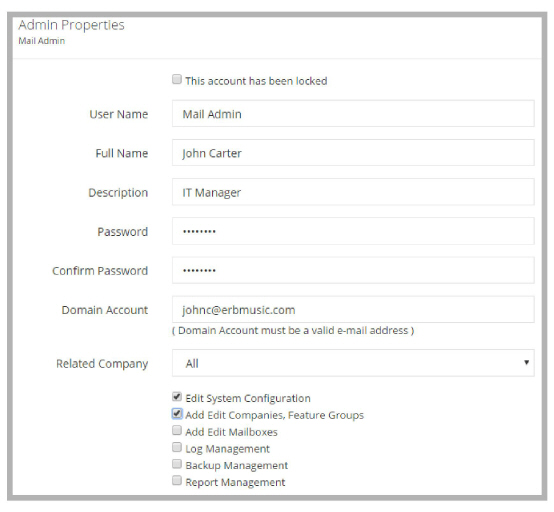Click the Related Company dropdown arrow
Screen dimensions: 554x512
point(526,363)
